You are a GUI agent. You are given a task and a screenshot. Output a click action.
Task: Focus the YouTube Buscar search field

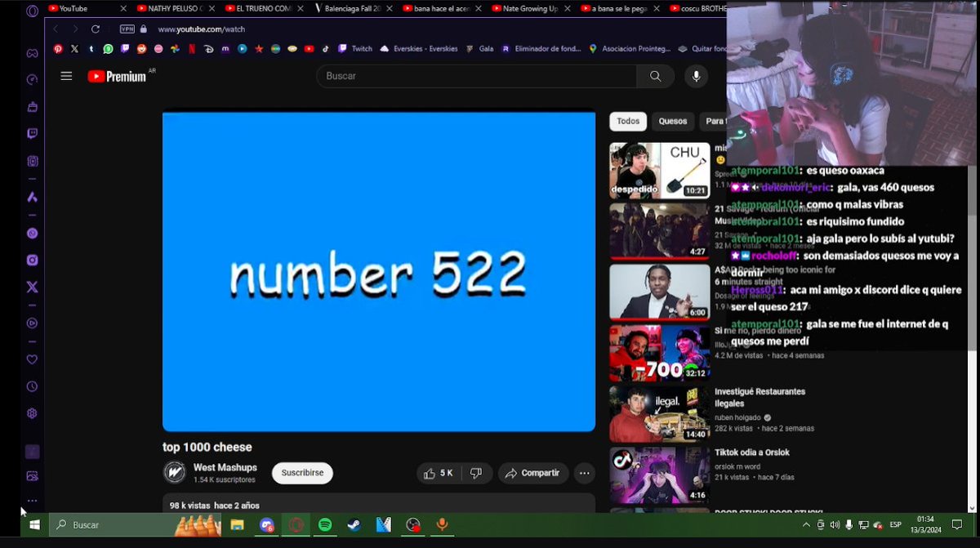(x=477, y=76)
